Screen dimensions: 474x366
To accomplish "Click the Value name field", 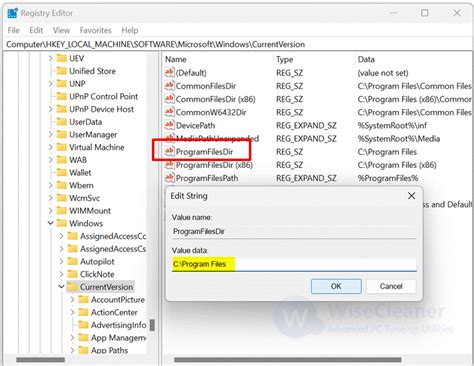I will (x=294, y=231).
